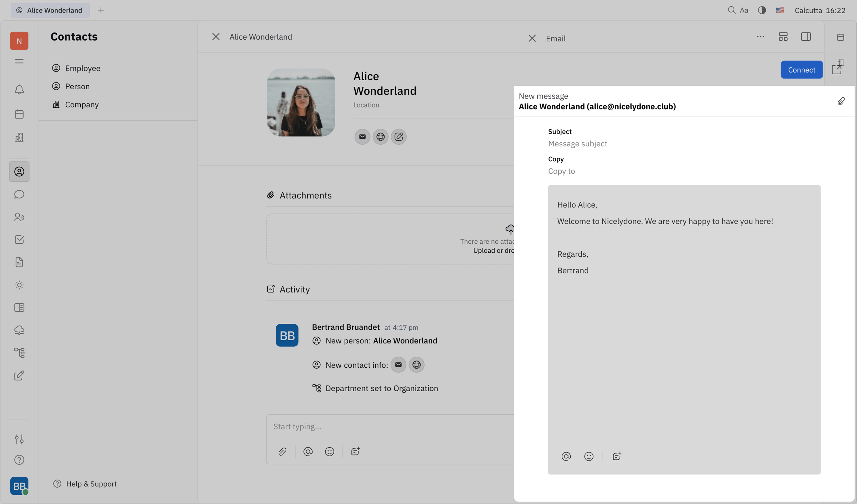Click the blue Connect button

[x=801, y=70]
